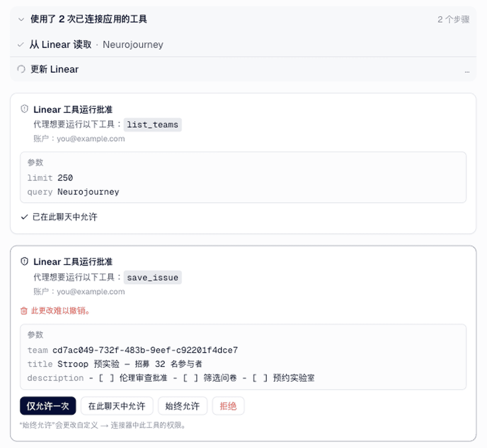
Task: Select the 始终允许 button
Action: click(182, 406)
